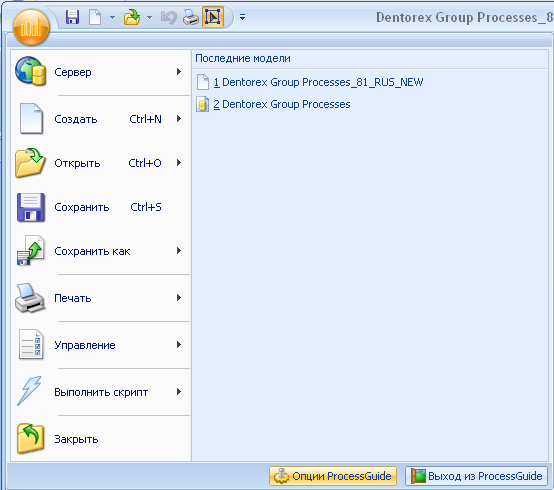Click the Сохранить как icon with green arrow
Screen dimensions: 554x490
[x=31, y=250]
